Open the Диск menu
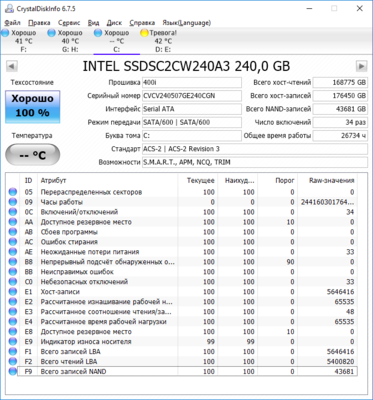This screenshot has width=373, height=400. (x=114, y=23)
